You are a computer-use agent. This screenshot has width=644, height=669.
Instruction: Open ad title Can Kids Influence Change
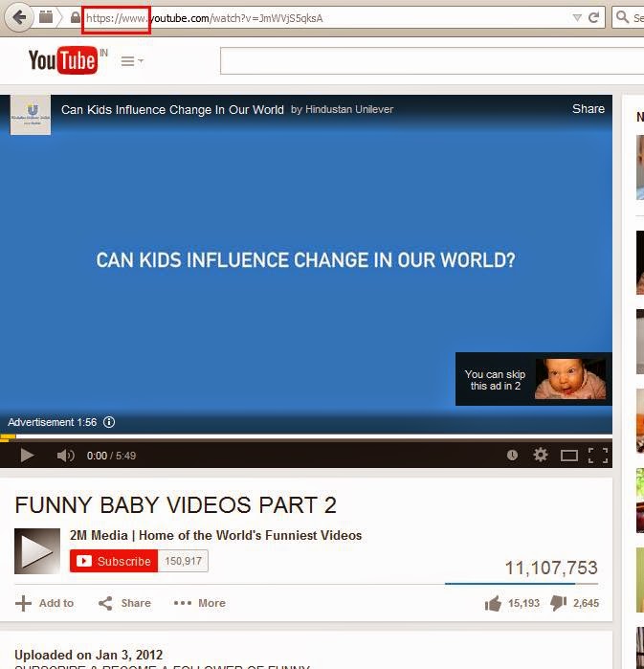172,110
